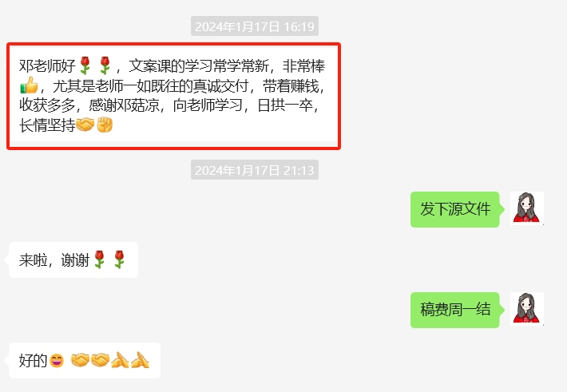
Task: Select the green 发下源文件 message bubble
Action: click(x=457, y=209)
